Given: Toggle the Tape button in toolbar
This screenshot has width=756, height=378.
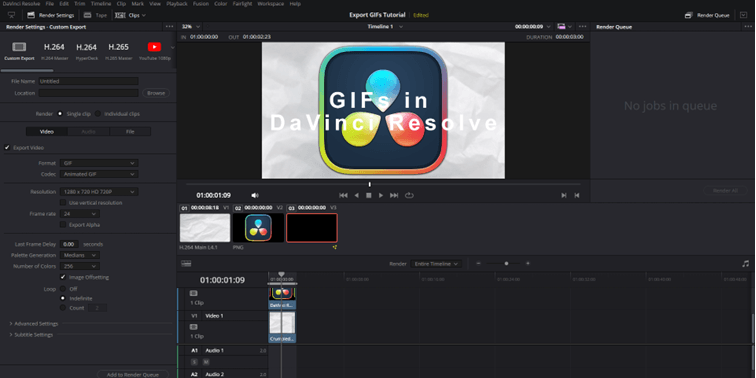Looking at the screenshot, I should point(95,15).
